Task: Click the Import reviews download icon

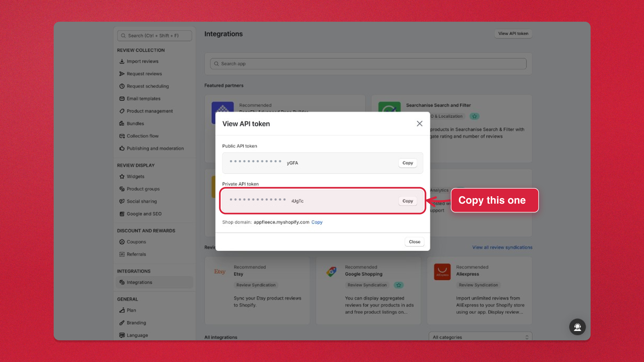Action: coord(122,61)
